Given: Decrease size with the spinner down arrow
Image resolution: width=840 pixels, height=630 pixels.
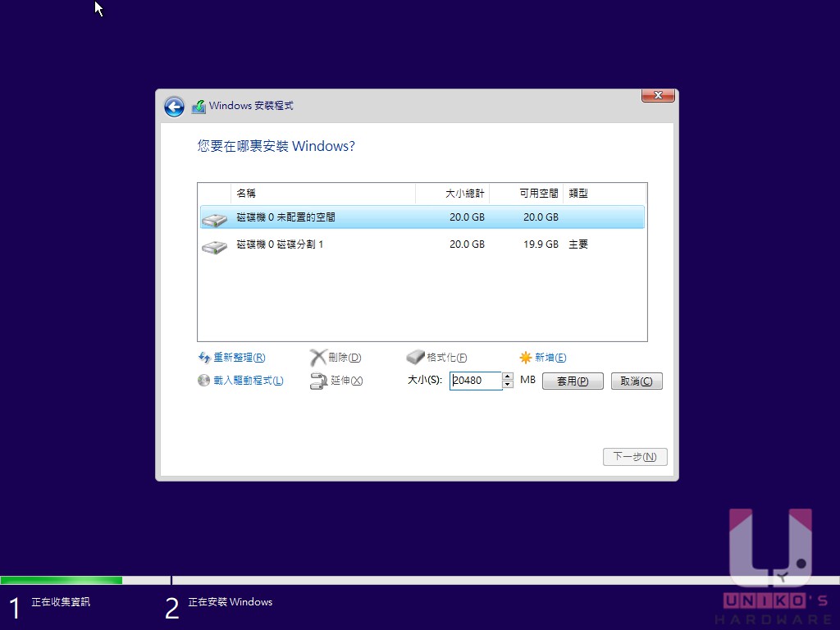Looking at the screenshot, I should (507, 385).
